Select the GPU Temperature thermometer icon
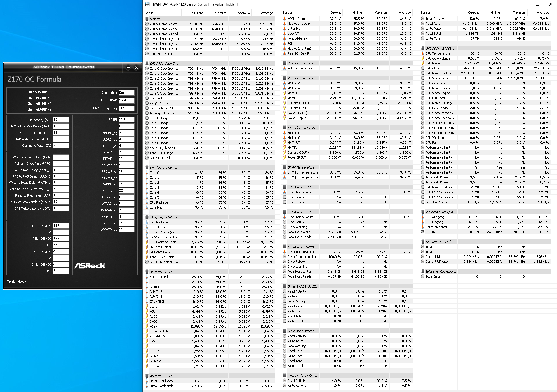 click(x=423, y=53)
